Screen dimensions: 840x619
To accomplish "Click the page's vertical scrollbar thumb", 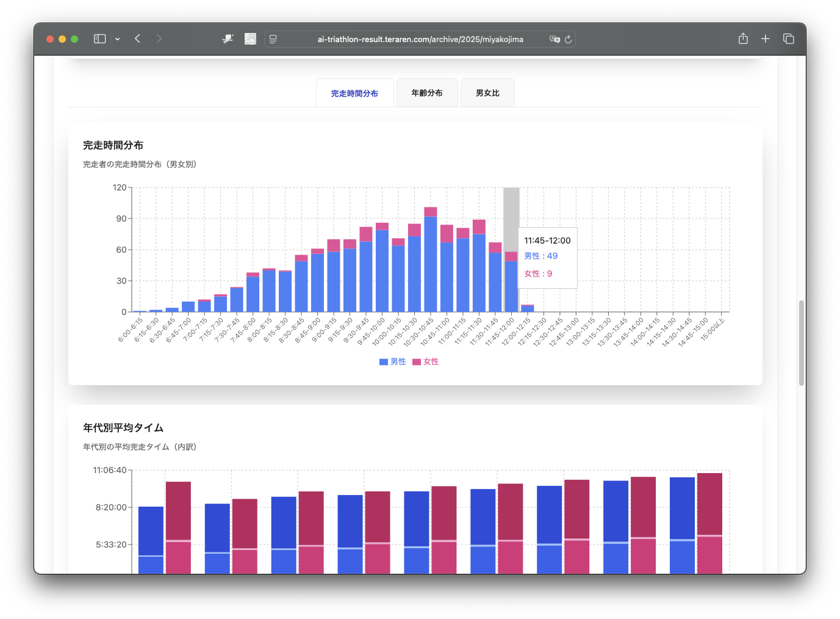I will [x=802, y=342].
